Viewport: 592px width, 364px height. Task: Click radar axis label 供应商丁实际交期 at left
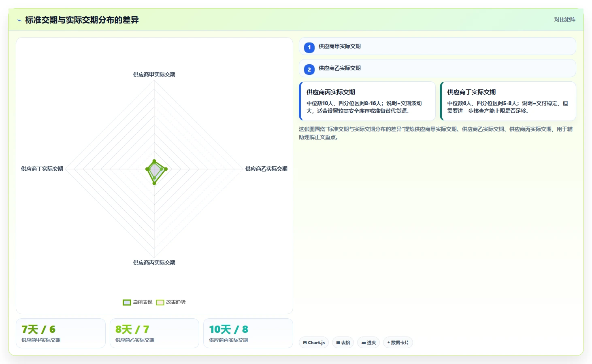tap(42, 169)
